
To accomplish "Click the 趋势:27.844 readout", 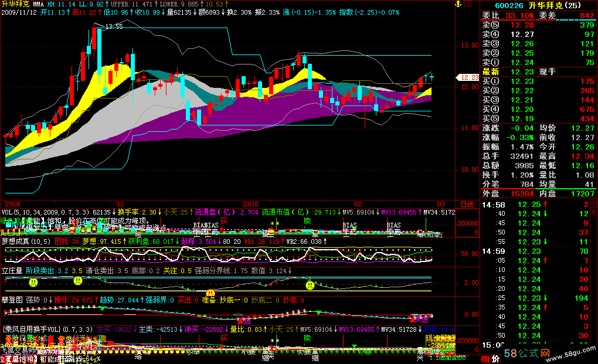I will (x=119, y=300).
